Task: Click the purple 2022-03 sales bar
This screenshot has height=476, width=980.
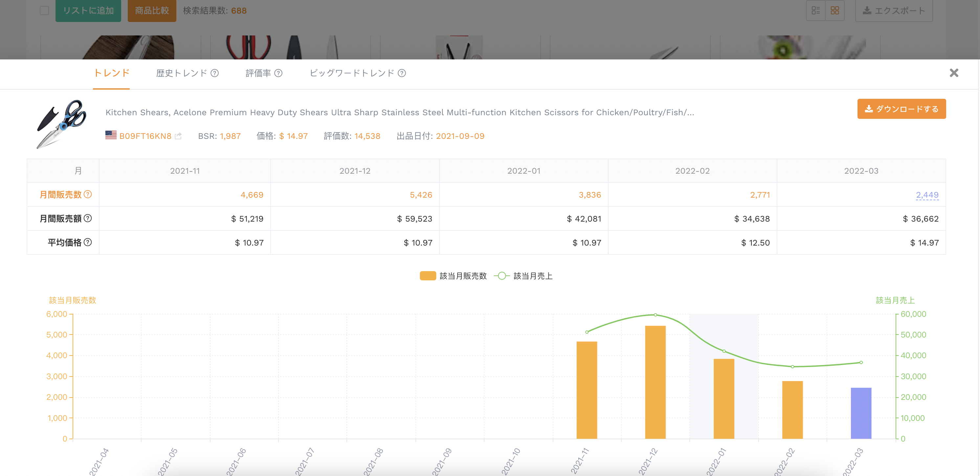Action: pyautogui.click(x=861, y=413)
